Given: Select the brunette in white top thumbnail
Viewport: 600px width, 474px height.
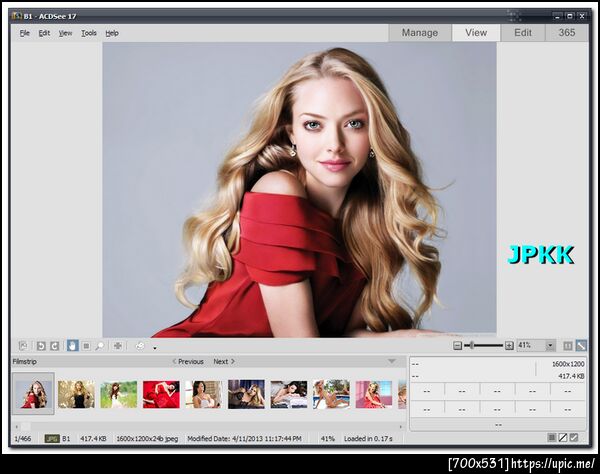Looking at the screenshot, I should point(204,394).
